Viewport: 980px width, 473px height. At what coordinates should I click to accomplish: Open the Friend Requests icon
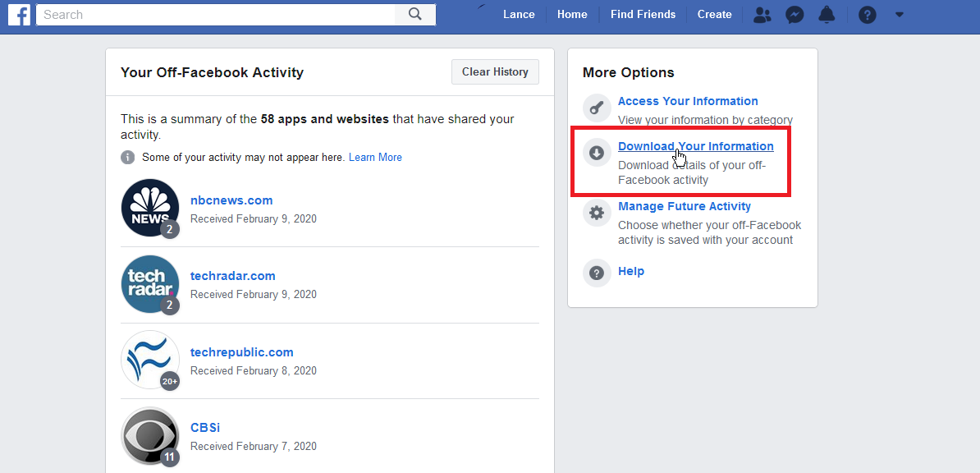(x=762, y=15)
